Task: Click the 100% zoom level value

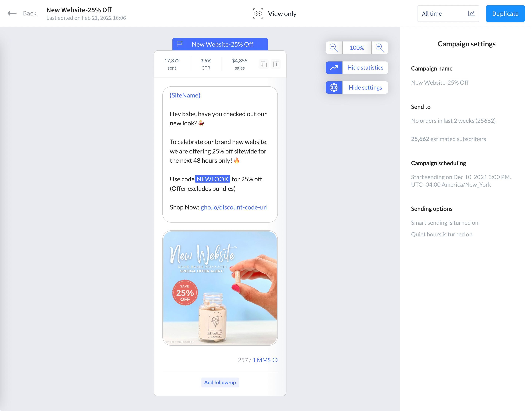Action: (x=357, y=48)
